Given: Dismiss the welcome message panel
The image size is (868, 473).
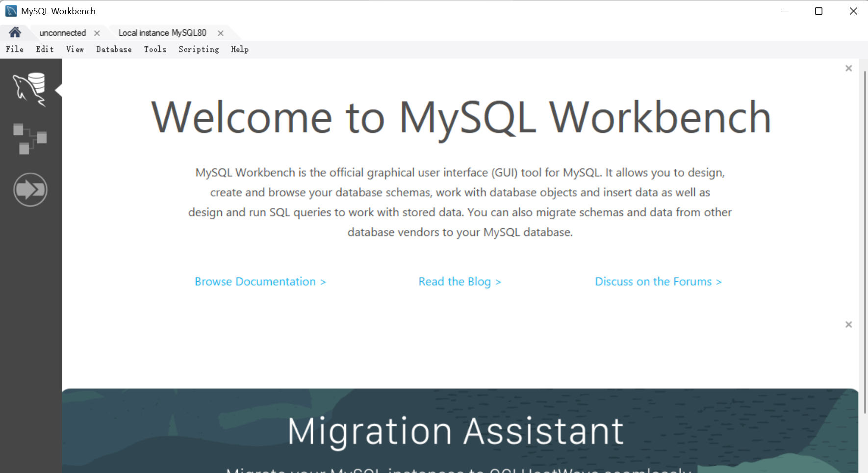Looking at the screenshot, I should [849, 68].
